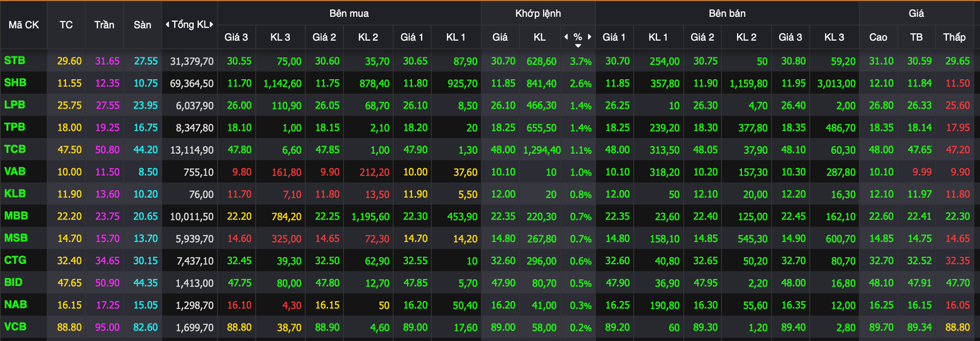Click the Bên mua group header
The height and width of the screenshot is (341, 980).
click(x=349, y=13)
